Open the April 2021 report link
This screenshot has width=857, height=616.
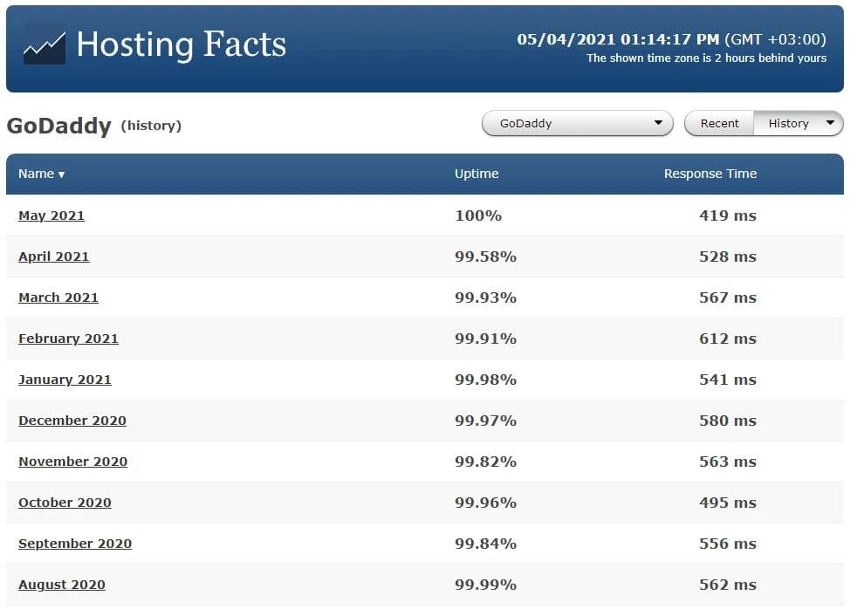tap(54, 257)
